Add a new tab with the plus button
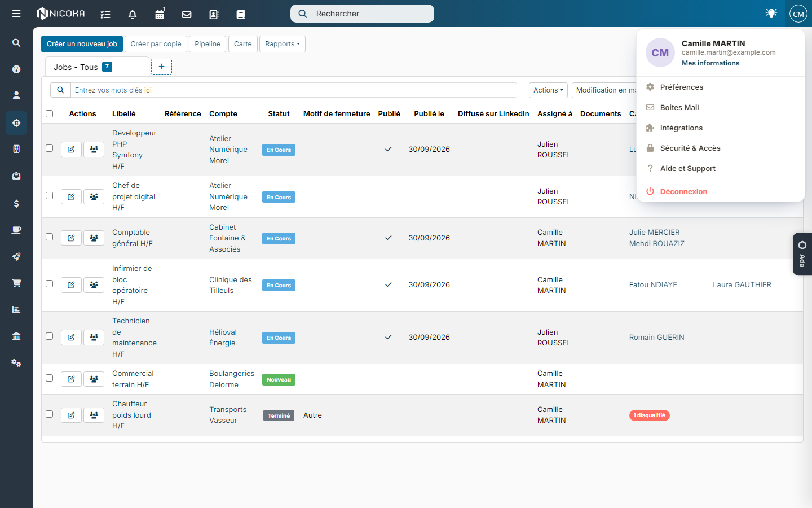 pyautogui.click(x=161, y=67)
